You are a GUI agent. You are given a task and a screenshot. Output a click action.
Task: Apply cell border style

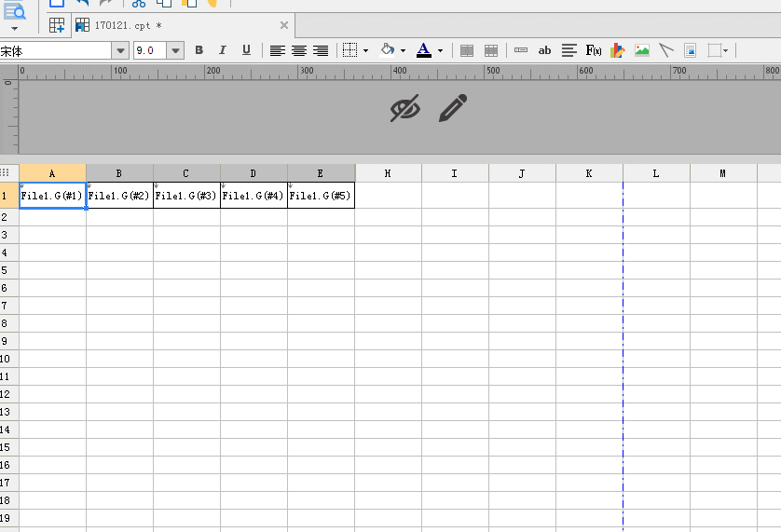click(349, 50)
